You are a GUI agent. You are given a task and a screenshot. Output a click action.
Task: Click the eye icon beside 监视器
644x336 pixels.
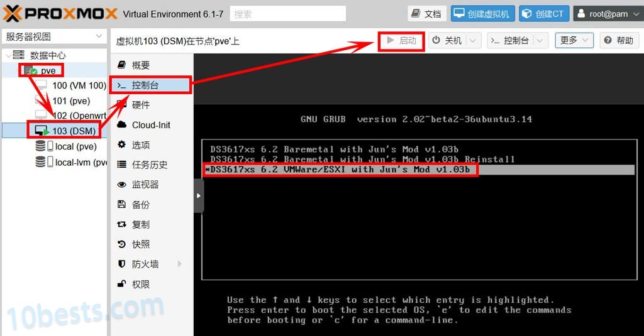click(122, 185)
